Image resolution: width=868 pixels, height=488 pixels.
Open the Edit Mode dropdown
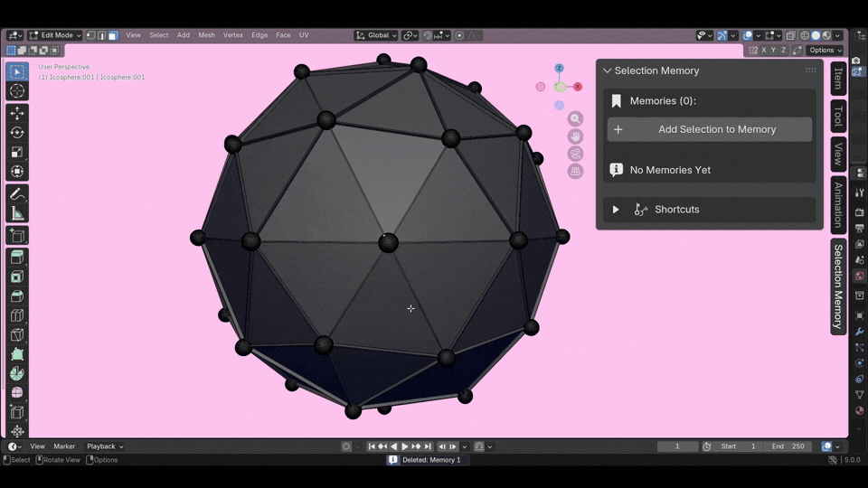(55, 35)
